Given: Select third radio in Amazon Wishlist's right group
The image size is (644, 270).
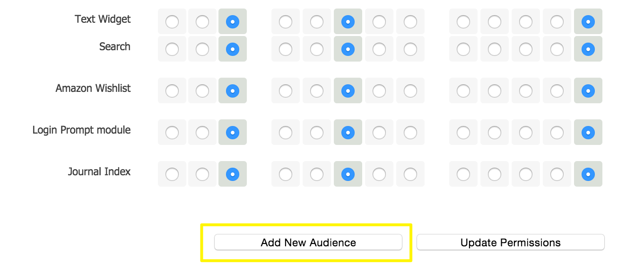Looking at the screenshot, I should tap(526, 90).
